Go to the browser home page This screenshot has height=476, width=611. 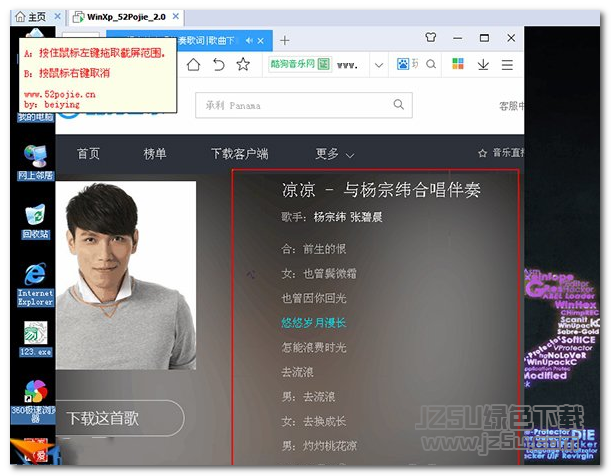(193, 64)
